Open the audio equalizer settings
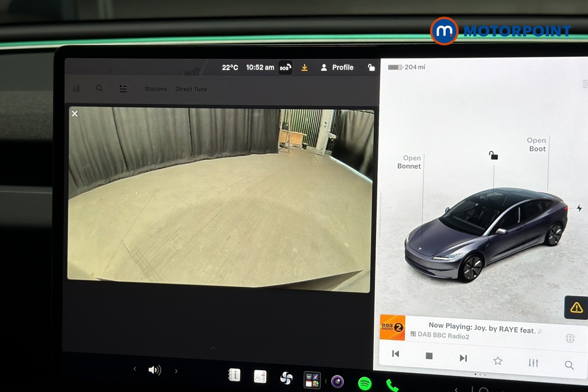Viewport: 588px width, 392px height. [x=533, y=362]
